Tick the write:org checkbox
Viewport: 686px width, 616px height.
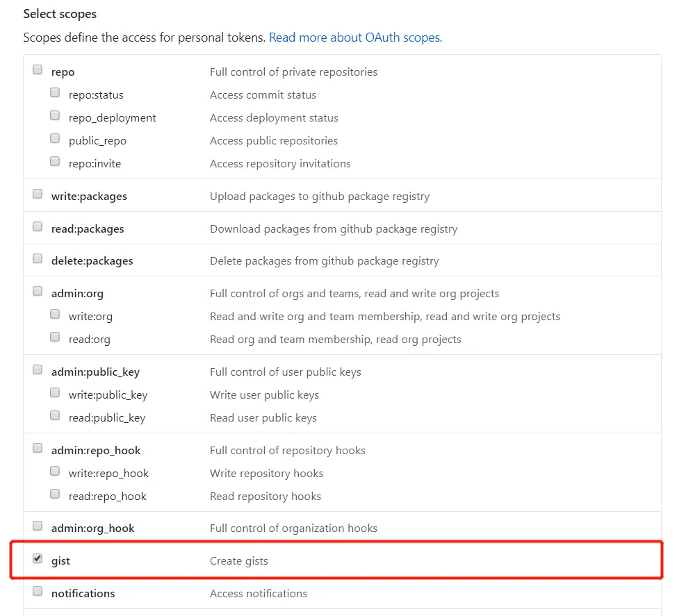point(55,315)
